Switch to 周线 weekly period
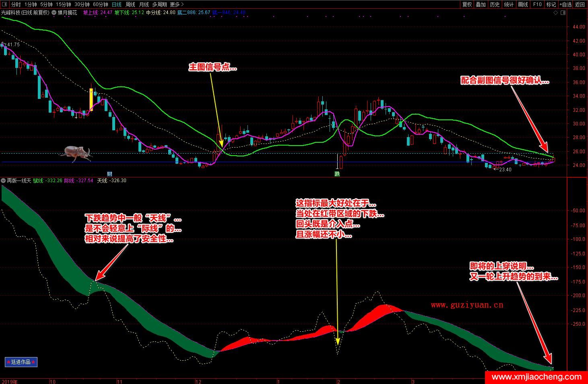The image size is (588, 384). [x=130, y=4]
